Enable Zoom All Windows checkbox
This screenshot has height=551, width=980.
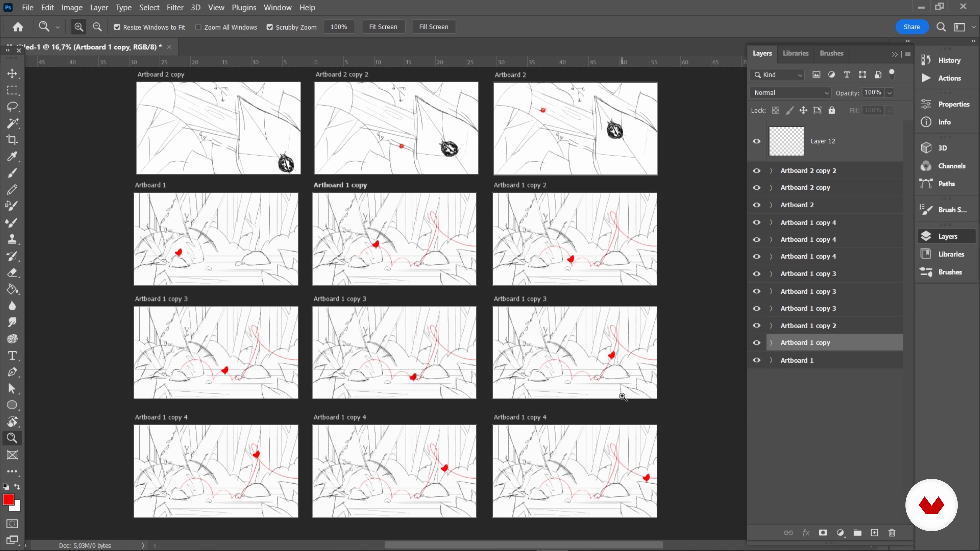pos(198,27)
